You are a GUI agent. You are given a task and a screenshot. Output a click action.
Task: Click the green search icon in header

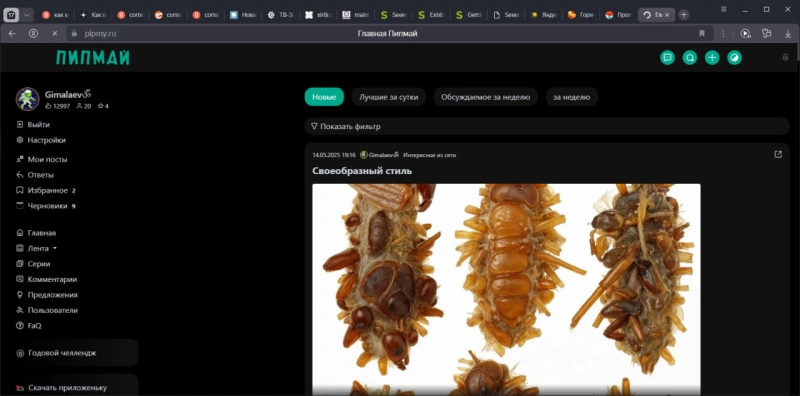tap(689, 58)
